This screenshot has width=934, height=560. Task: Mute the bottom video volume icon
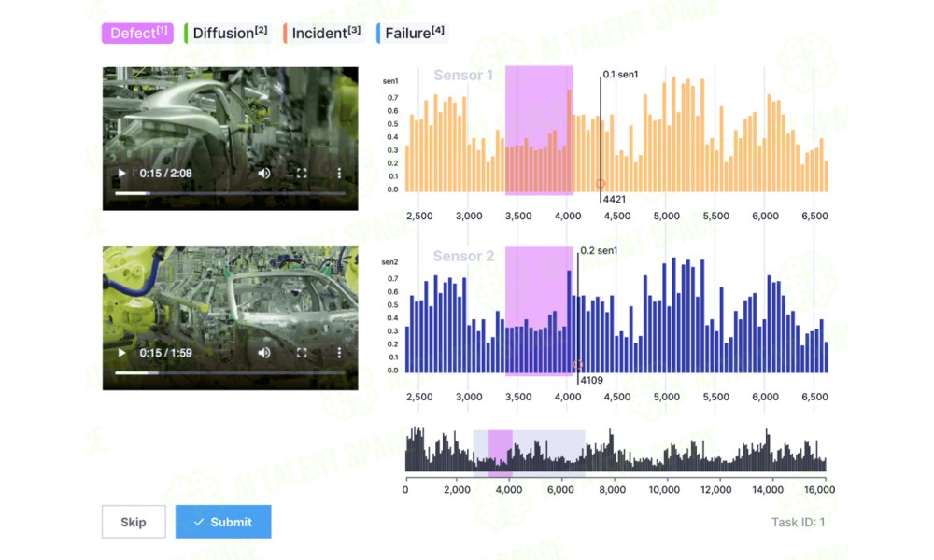coord(264,353)
